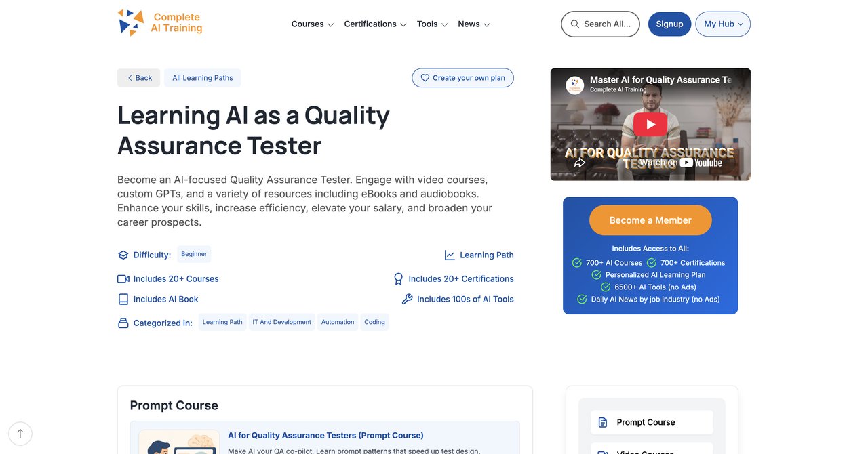This screenshot has height=454, width=868.
Task: Open the My Hub dropdown
Action: [x=723, y=24]
